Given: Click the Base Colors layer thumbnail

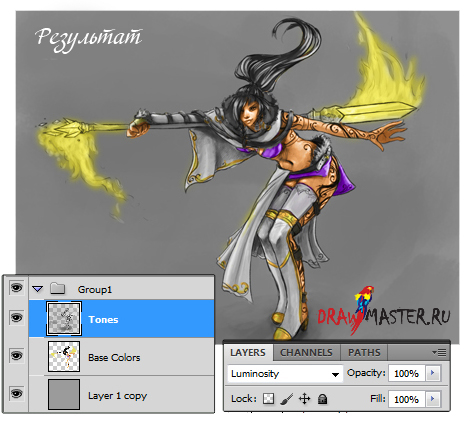Looking at the screenshot, I should click(64, 356).
